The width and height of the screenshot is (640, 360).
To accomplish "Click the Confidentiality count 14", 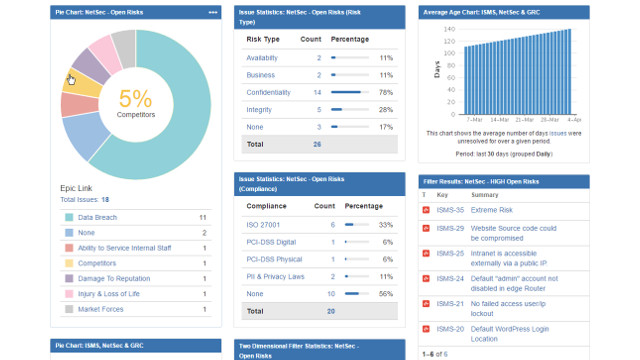I will [317, 92].
